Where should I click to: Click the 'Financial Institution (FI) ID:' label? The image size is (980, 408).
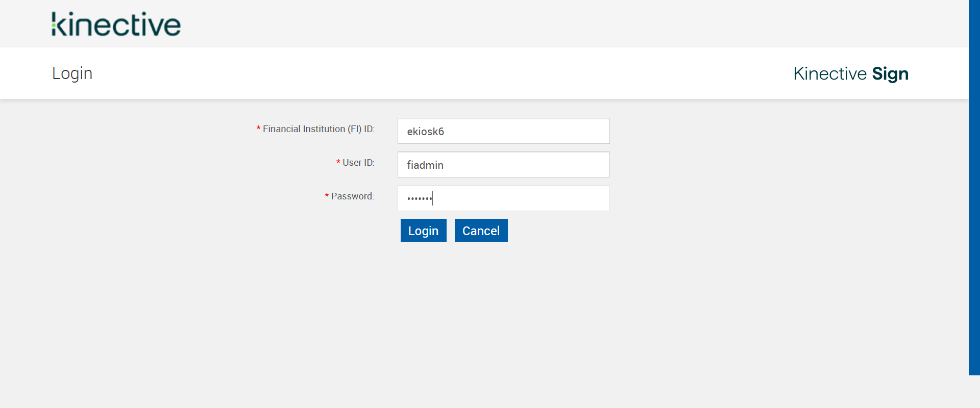[318, 129]
